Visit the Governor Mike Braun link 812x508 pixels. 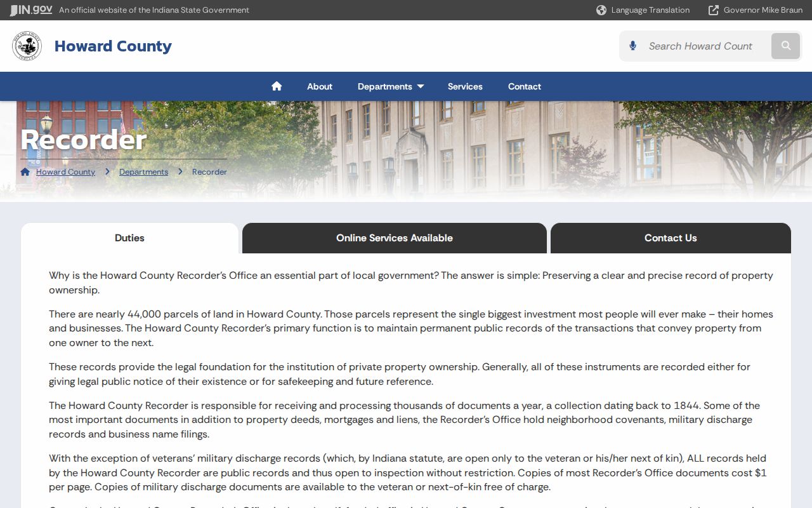pyautogui.click(x=763, y=10)
